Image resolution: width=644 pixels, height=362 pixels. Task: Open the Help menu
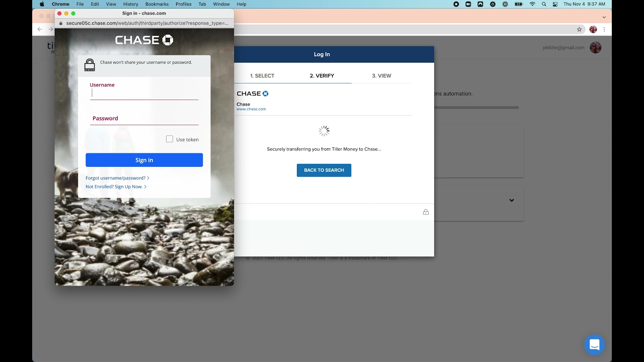coord(242,4)
